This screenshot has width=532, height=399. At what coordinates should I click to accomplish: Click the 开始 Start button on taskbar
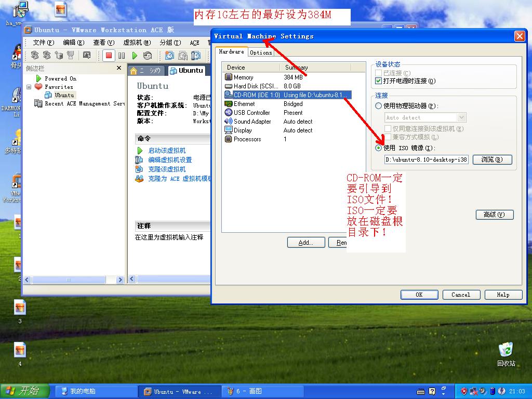coord(25,391)
